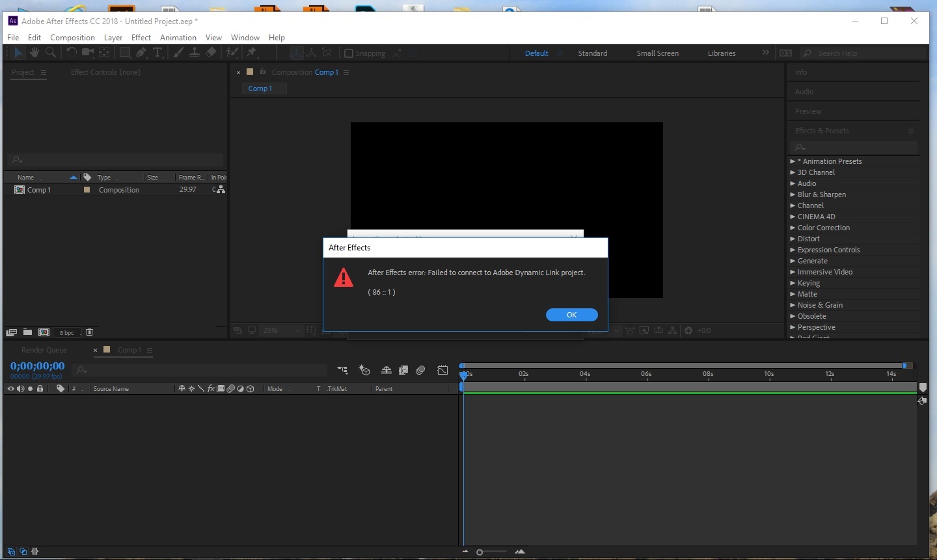Toggle hide shy layers switch
937x560 pixels.
click(x=387, y=370)
